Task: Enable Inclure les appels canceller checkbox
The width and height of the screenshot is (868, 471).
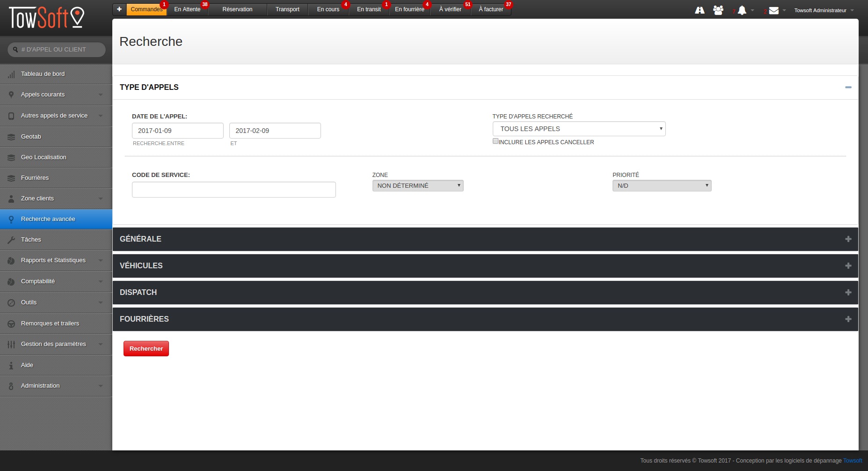Action: click(x=496, y=141)
